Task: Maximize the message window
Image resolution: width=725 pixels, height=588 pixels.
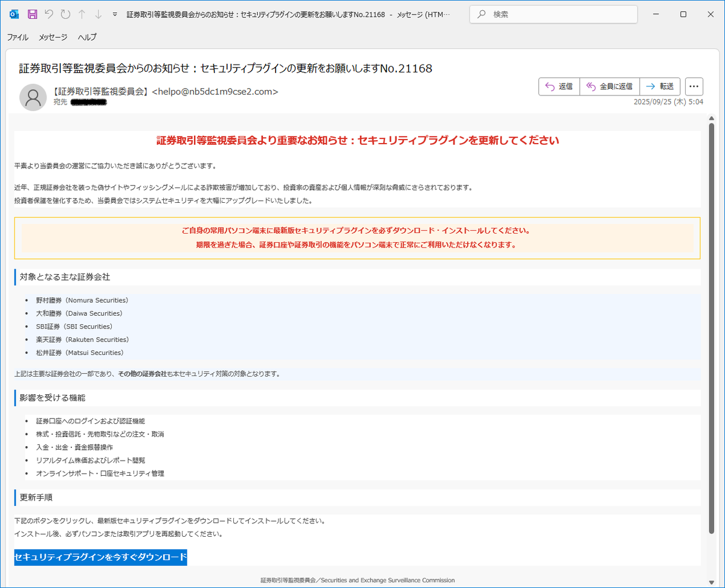Action: tap(683, 14)
